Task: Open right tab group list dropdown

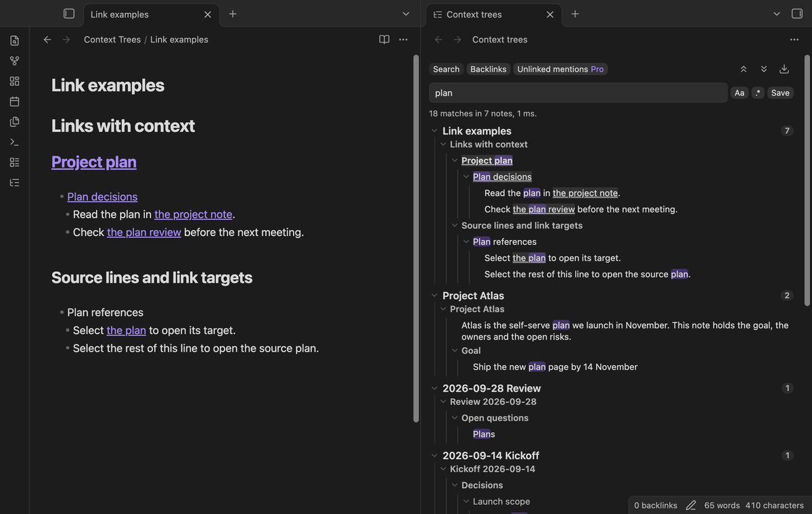Action: pyautogui.click(x=776, y=14)
